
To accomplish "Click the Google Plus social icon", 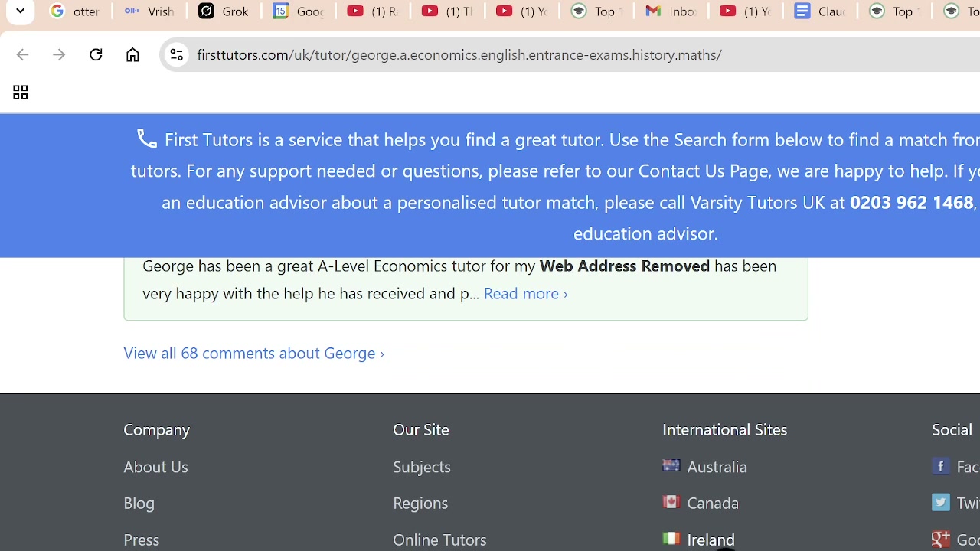I will [x=941, y=539].
